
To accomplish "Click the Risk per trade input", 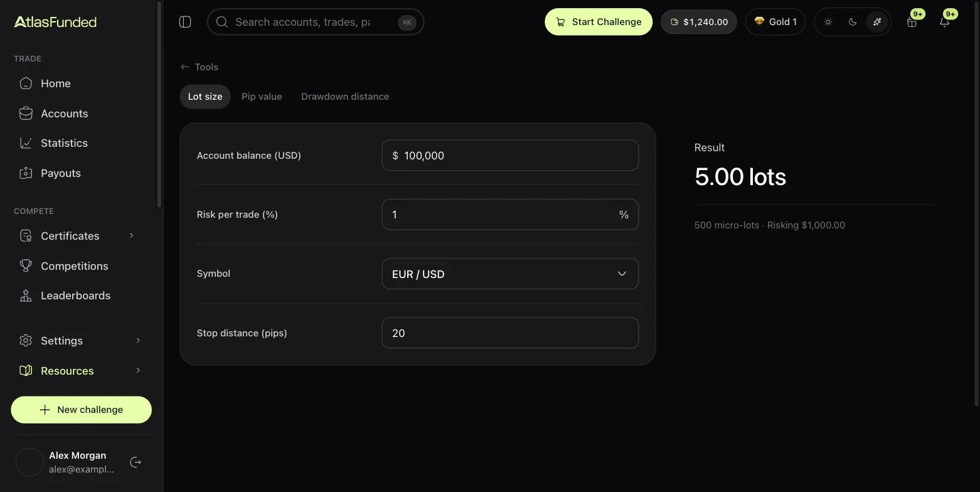I will 510,215.
